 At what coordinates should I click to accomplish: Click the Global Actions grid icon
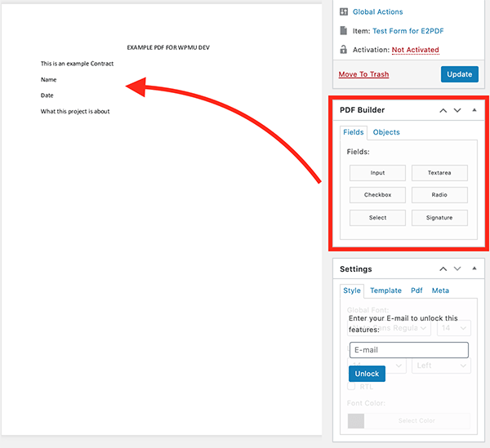coord(344,12)
